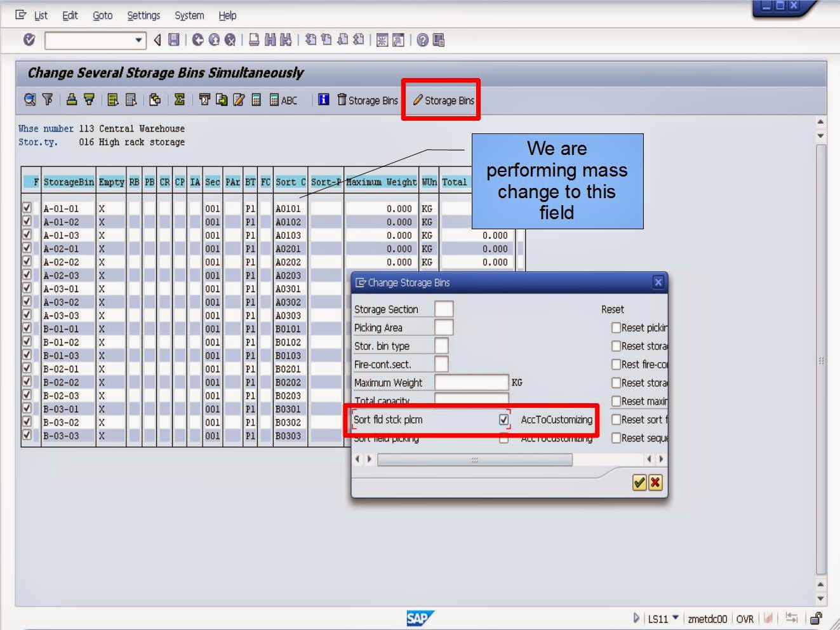
Task: Open the Settings menu
Action: point(143,16)
